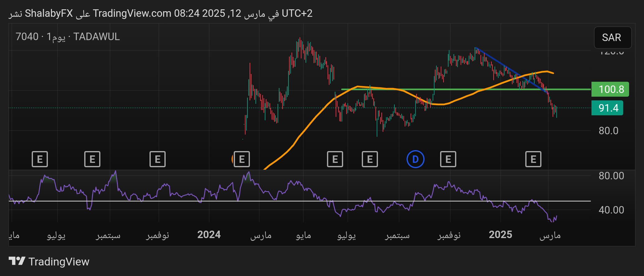
Task: Click the 40.00 label on indicator scale
Action: (x=611, y=210)
